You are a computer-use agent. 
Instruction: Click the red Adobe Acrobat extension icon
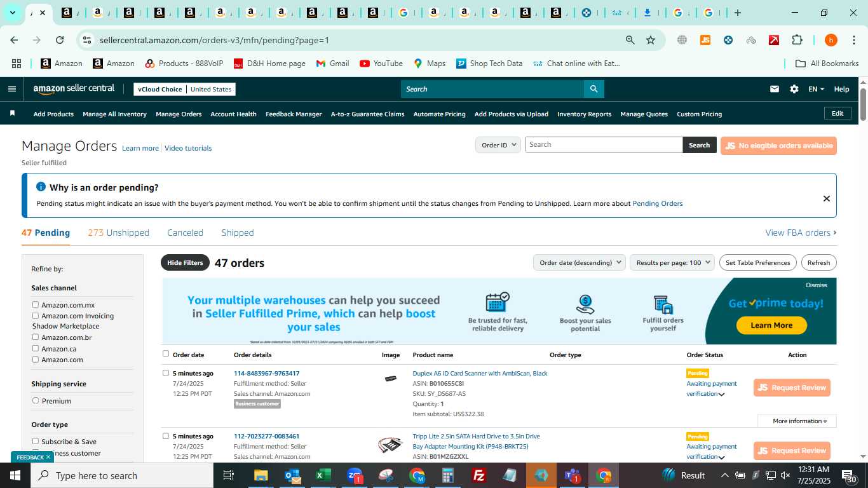point(773,40)
